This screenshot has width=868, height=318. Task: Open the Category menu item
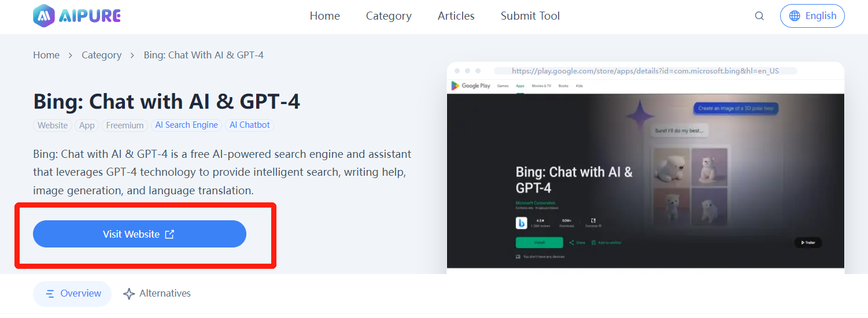click(389, 16)
